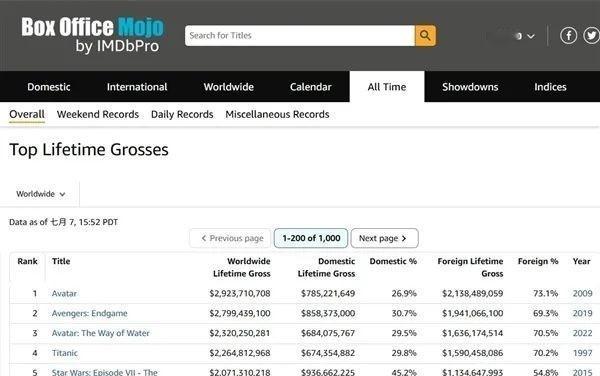Select the $2,799,439,100 gross value

point(240,313)
